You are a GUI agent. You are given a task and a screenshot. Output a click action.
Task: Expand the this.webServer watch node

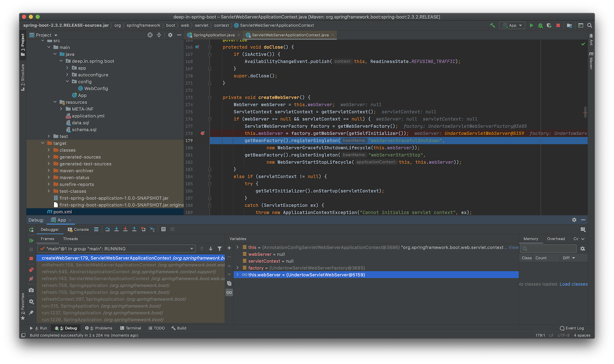[x=237, y=275]
